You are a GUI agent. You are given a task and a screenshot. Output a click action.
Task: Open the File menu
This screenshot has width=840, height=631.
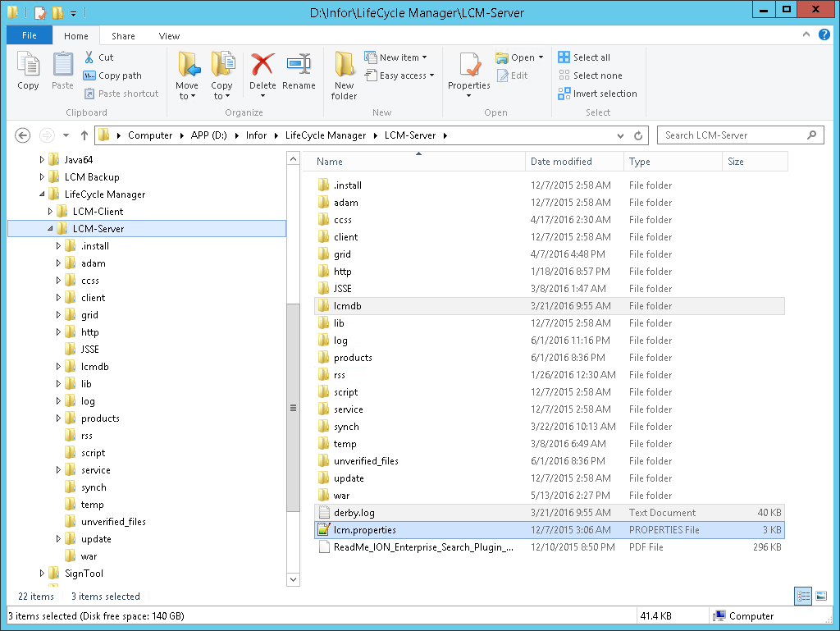coord(29,36)
